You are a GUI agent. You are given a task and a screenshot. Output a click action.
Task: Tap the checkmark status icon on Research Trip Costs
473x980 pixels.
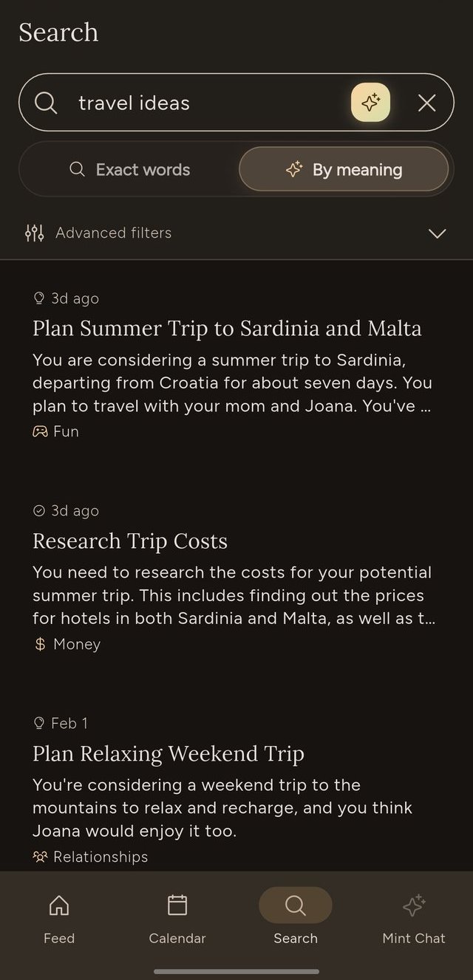pyautogui.click(x=38, y=510)
